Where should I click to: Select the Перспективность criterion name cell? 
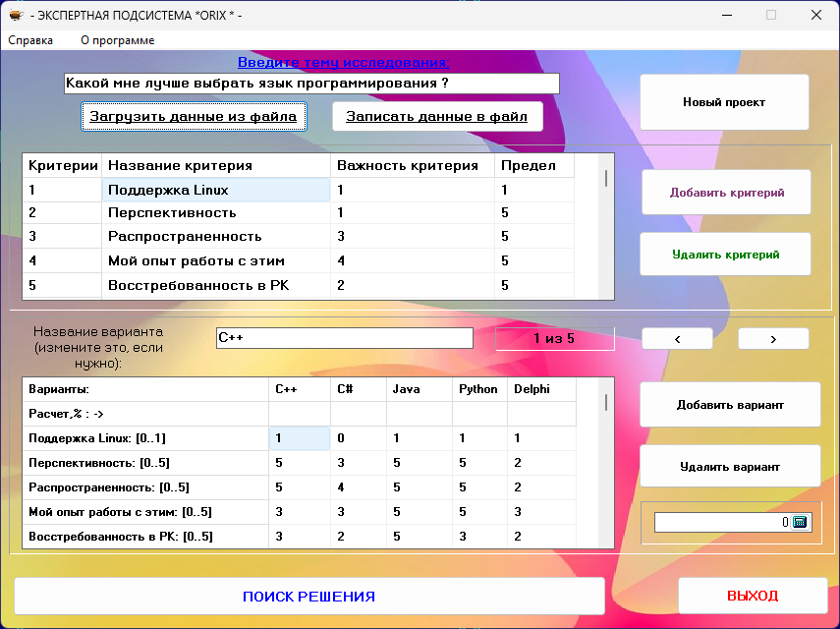[x=216, y=212]
